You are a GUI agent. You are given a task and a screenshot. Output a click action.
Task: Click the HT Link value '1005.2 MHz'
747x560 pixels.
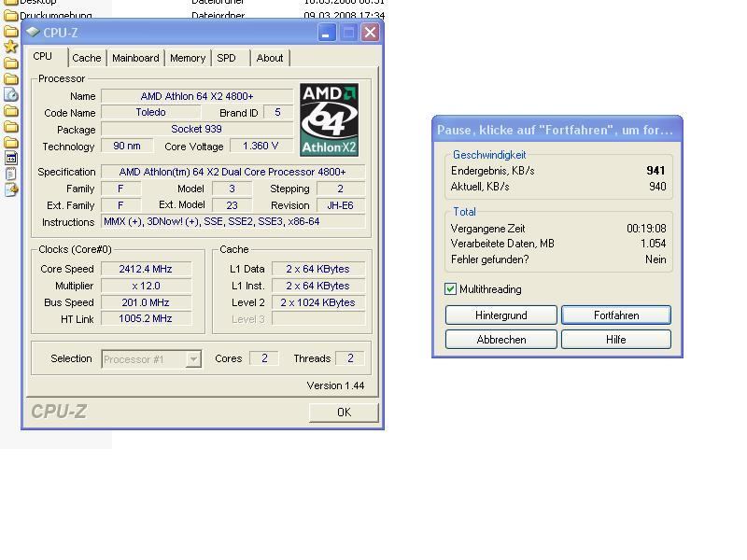[146, 318]
